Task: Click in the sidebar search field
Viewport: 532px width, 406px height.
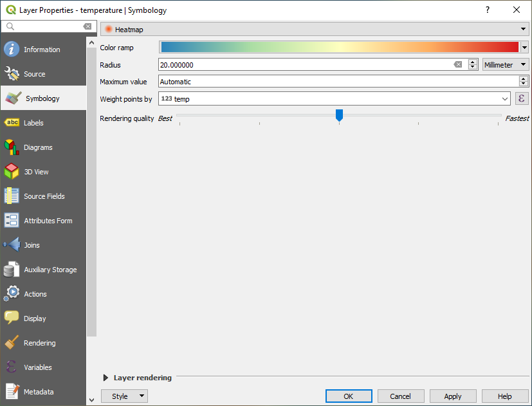Action: pyautogui.click(x=48, y=26)
